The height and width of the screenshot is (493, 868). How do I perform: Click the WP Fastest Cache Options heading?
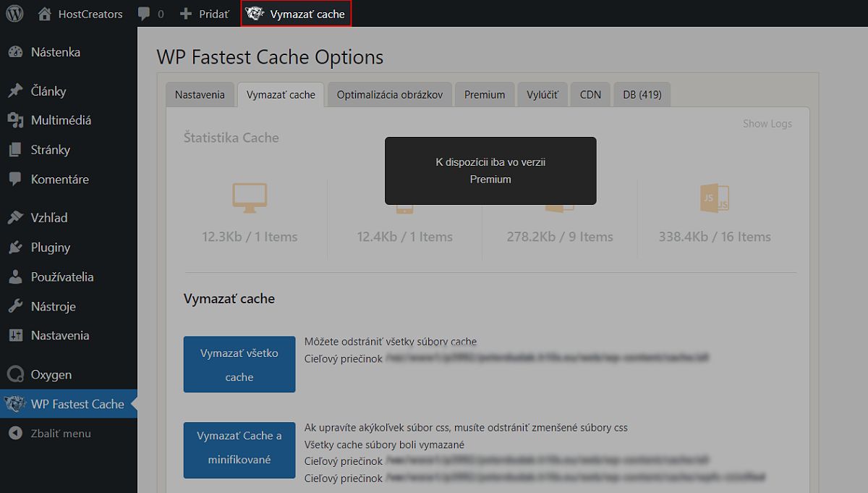point(270,56)
